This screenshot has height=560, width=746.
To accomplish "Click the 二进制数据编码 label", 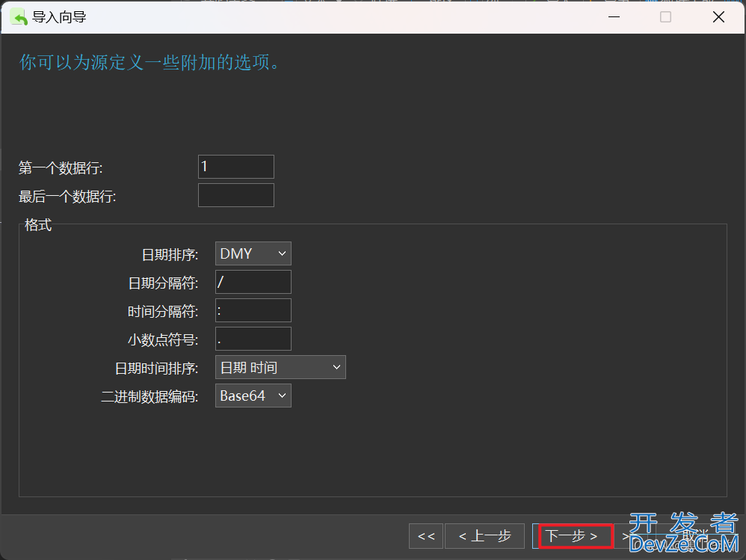I will tap(149, 397).
